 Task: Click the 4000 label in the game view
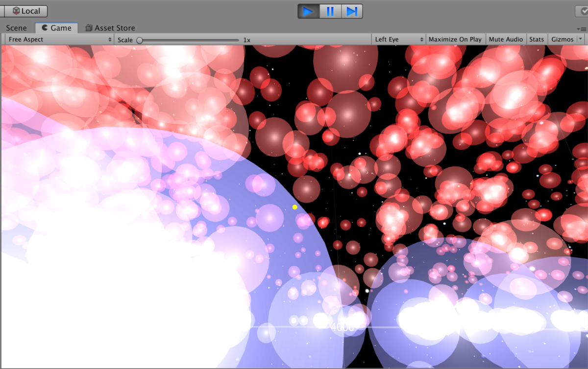click(342, 327)
